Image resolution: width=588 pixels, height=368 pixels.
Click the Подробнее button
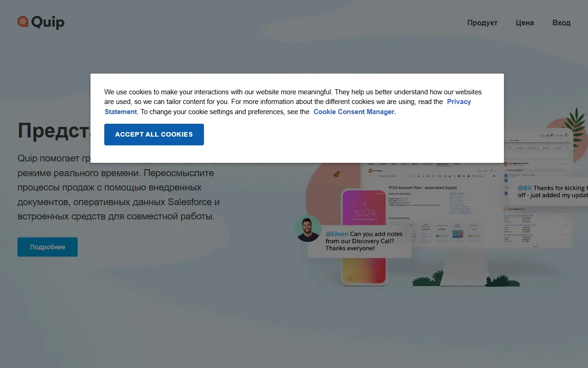coord(47,247)
